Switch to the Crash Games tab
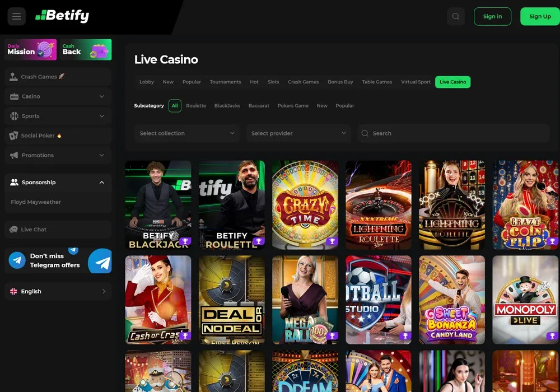The width and height of the screenshot is (560, 392). pyautogui.click(x=303, y=82)
